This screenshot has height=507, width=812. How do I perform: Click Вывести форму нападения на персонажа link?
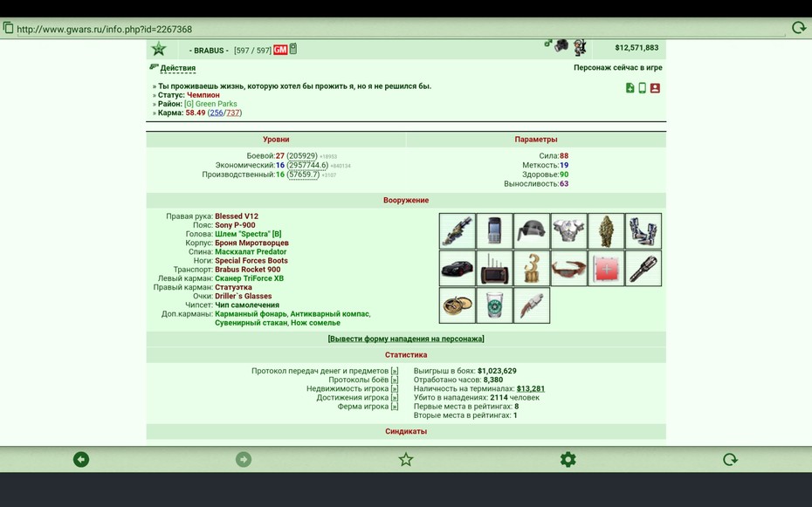(x=406, y=339)
